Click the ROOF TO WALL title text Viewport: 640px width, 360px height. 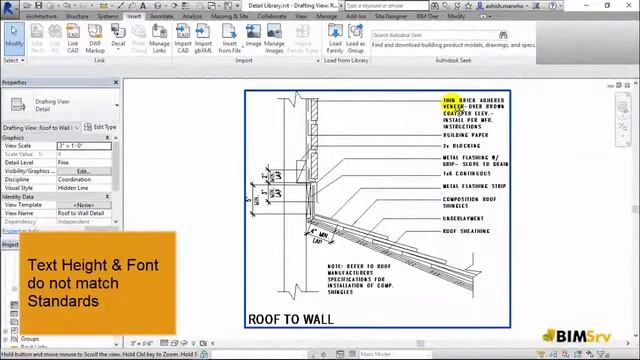(x=291, y=319)
